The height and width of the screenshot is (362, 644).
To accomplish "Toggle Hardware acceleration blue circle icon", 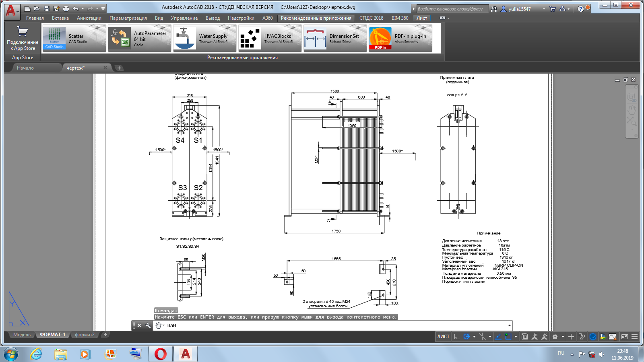I will (x=593, y=337).
